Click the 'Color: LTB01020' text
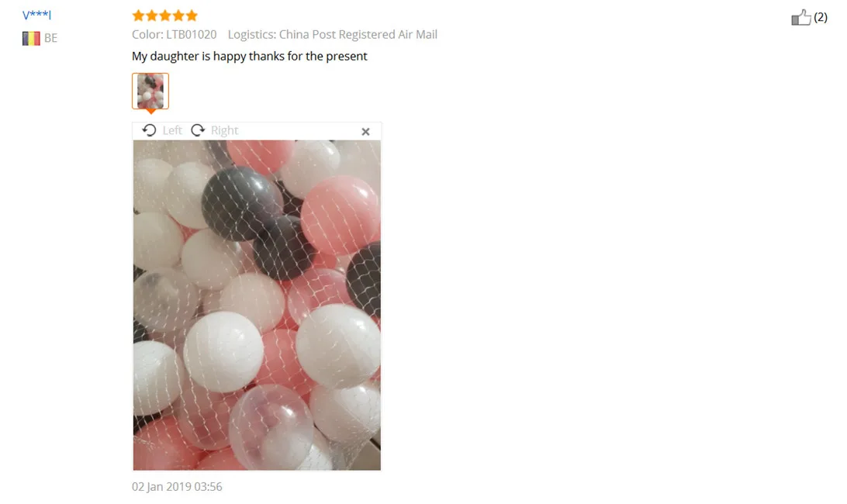Viewport: 847px width, 504px height. (174, 35)
